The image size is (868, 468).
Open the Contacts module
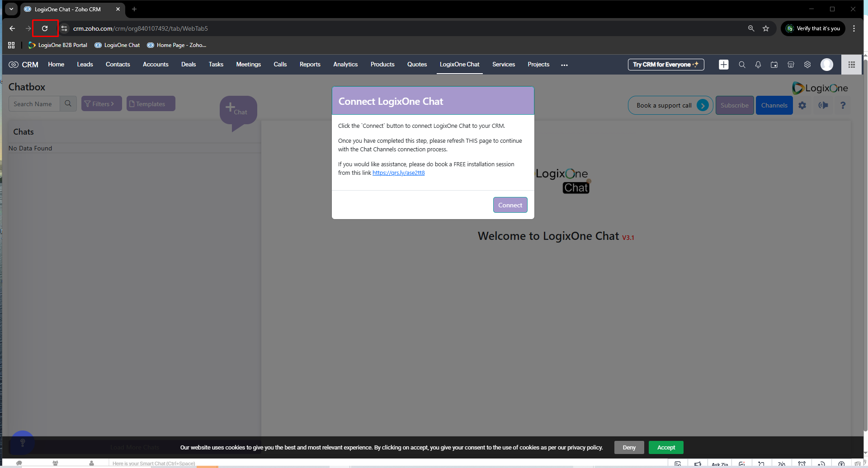[118, 65]
